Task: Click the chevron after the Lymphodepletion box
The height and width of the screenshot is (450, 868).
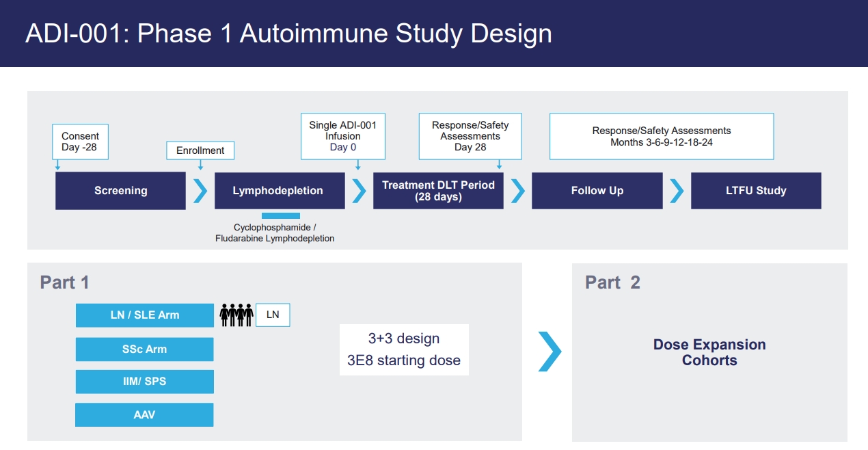Action: [359, 191]
